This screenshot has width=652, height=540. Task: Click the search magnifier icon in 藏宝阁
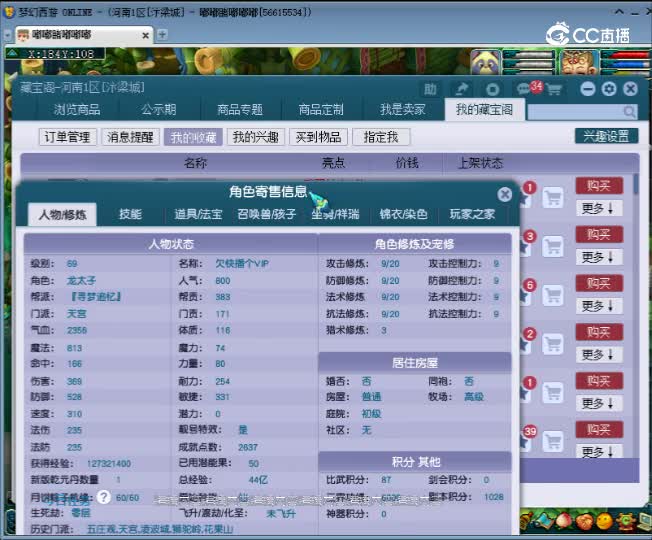630,111
